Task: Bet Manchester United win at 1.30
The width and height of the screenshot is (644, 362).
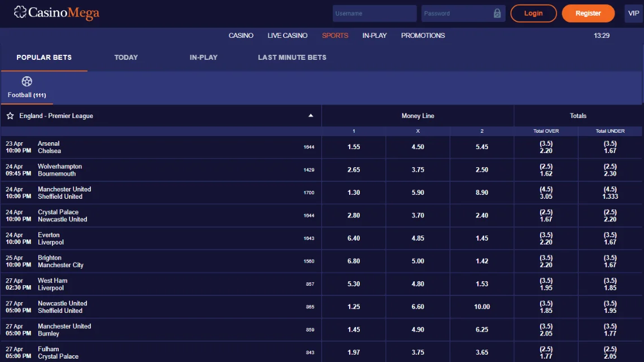Action: coord(354,193)
